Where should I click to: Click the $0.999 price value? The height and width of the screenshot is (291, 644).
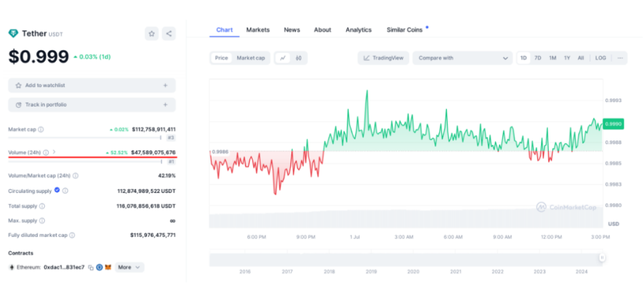[38, 57]
